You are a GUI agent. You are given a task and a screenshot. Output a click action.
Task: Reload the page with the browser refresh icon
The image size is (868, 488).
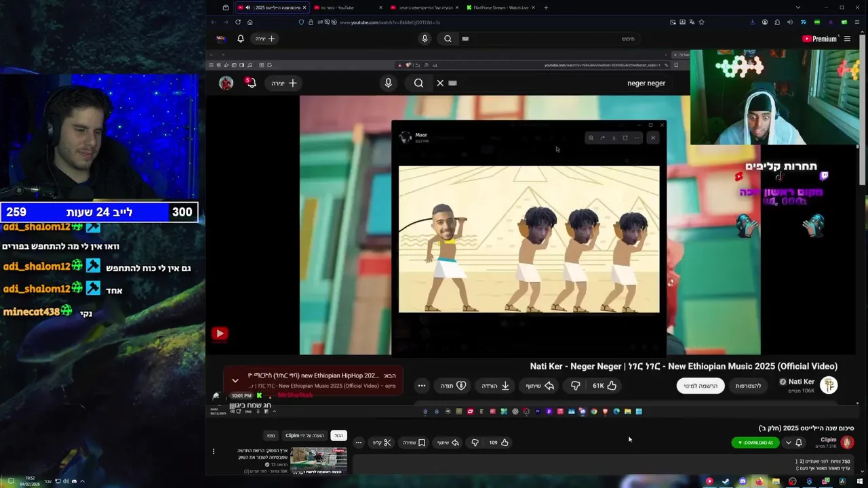(x=238, y=22)
